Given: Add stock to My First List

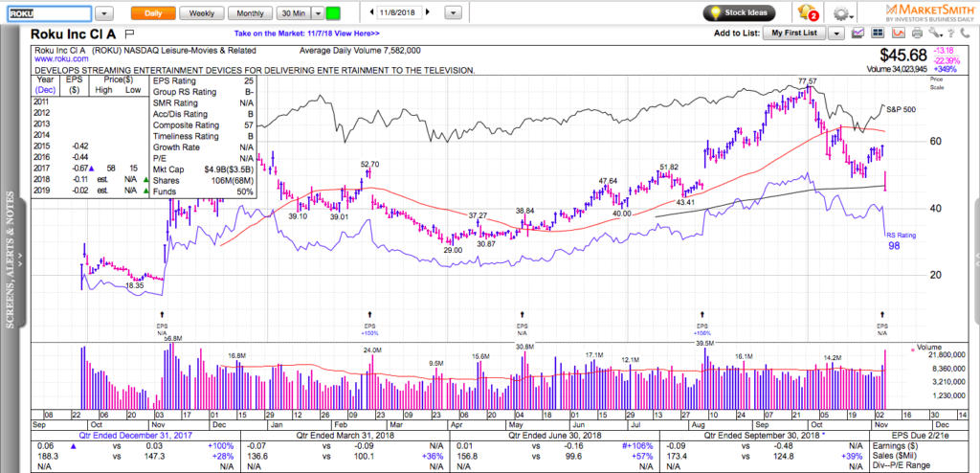Looking at the screenshot, I should pos(794,34).
